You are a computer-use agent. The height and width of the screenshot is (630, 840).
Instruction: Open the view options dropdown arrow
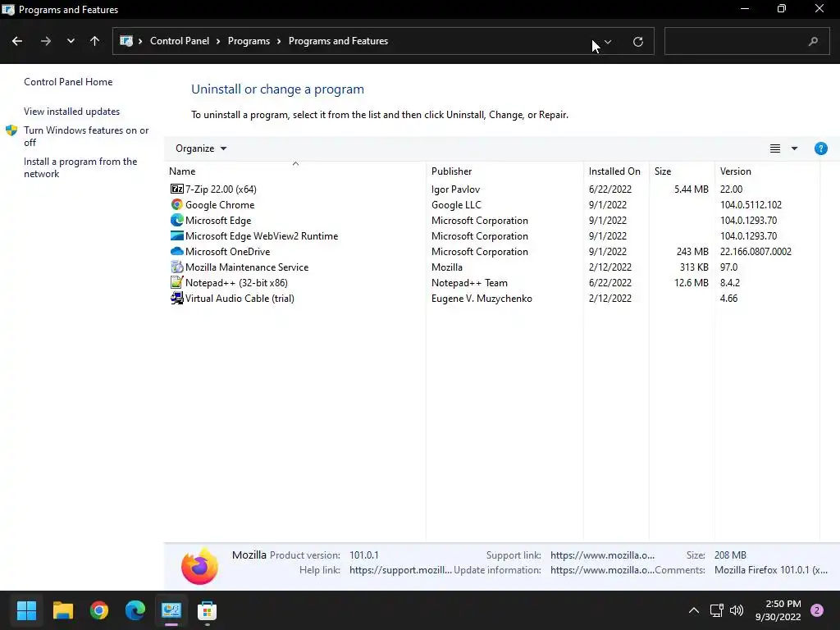(794, 148)
